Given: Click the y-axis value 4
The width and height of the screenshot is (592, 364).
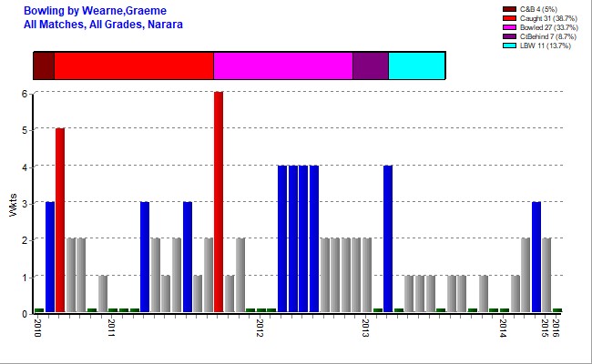Looking at the screenshot, I should tap(25, 167).
